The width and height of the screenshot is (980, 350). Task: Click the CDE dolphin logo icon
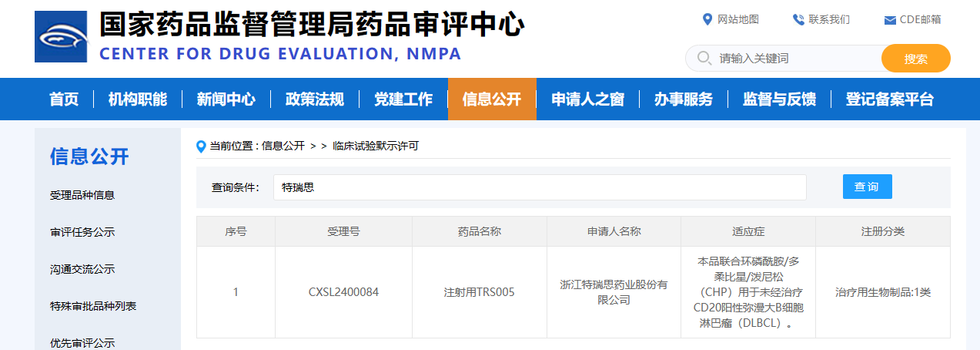pos(61,37)
